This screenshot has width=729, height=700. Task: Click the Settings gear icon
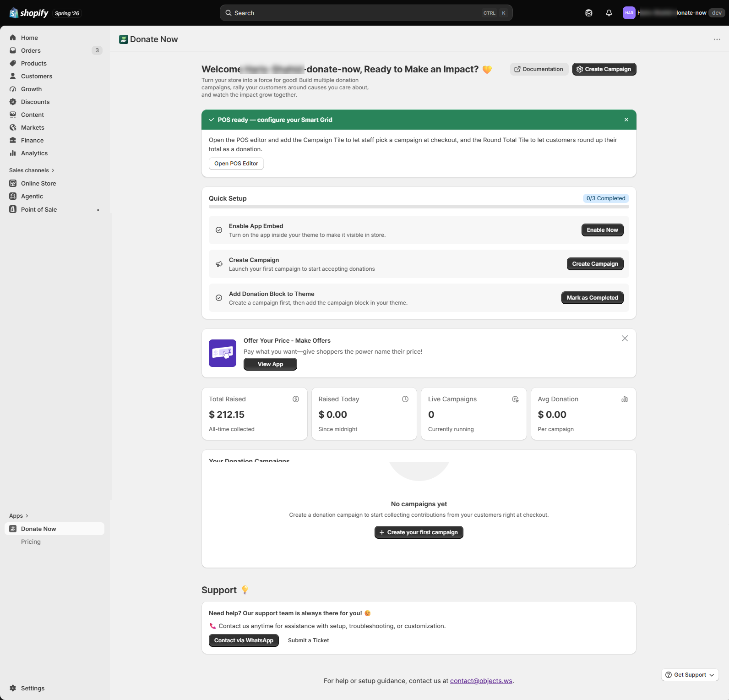click(13, 688)
